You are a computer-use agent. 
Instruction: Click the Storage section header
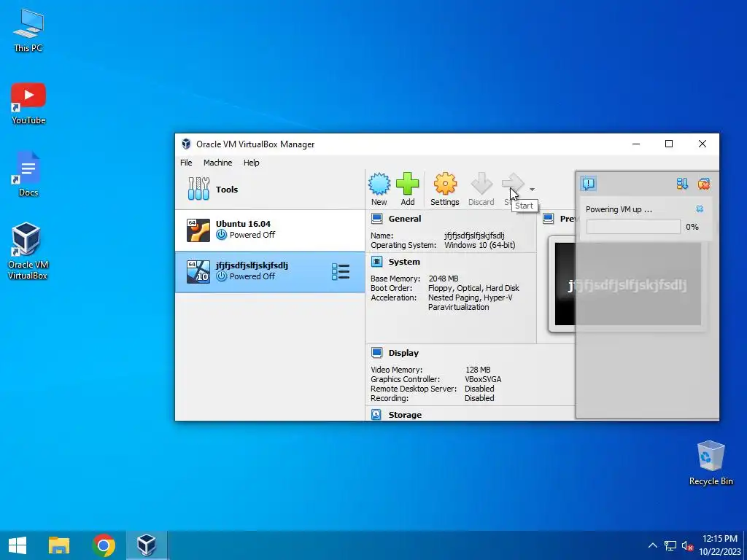[x=405, y=415]
